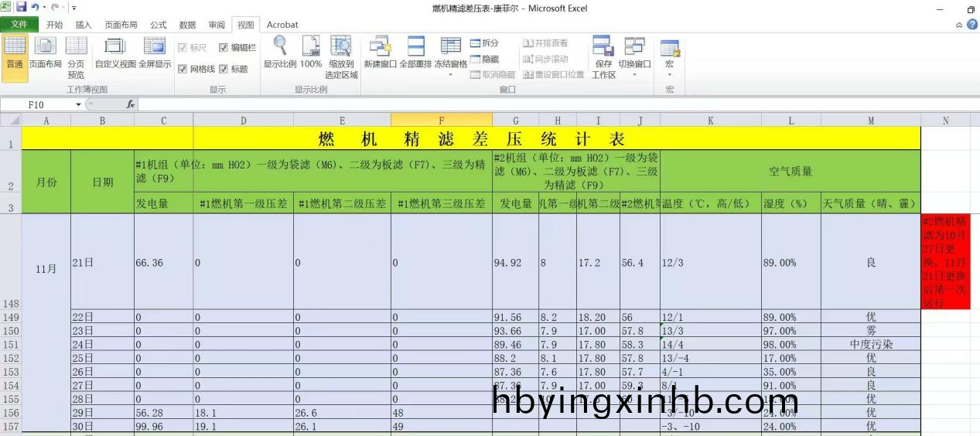Expand the Switch Windows dropdown arrow
The width and height of the screenshot is (980, 436).
[634, 75]
